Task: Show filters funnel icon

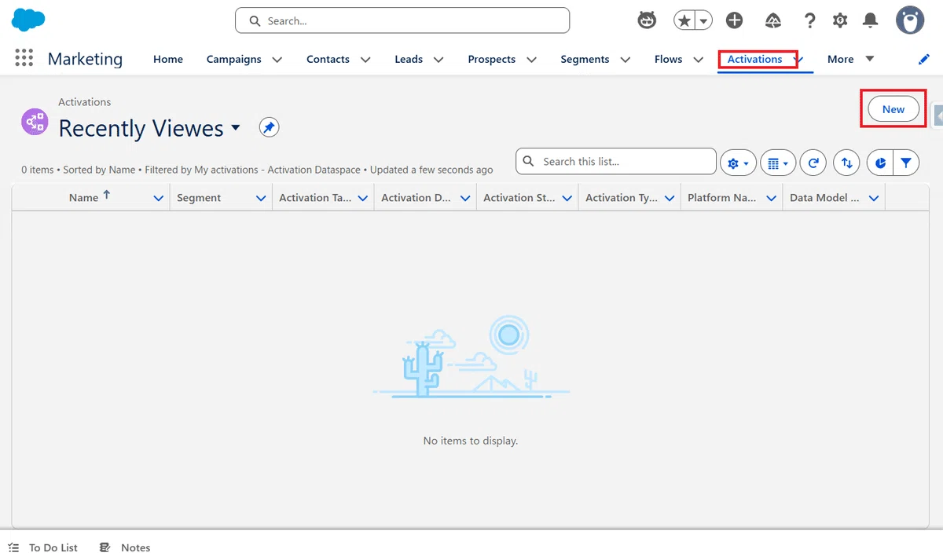Action: coord(906,163)
